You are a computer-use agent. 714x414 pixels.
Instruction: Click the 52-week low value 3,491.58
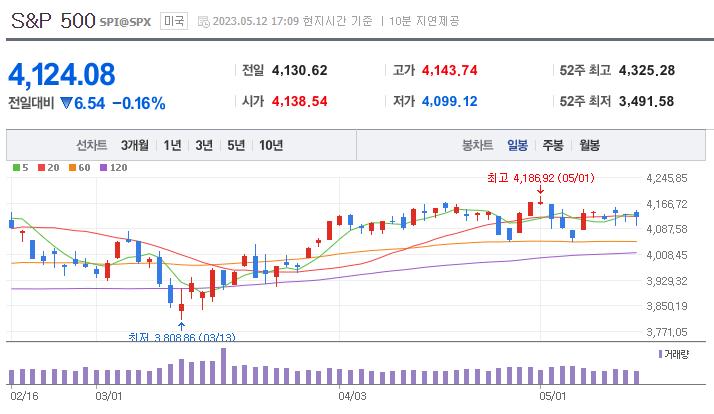point(647,101)
